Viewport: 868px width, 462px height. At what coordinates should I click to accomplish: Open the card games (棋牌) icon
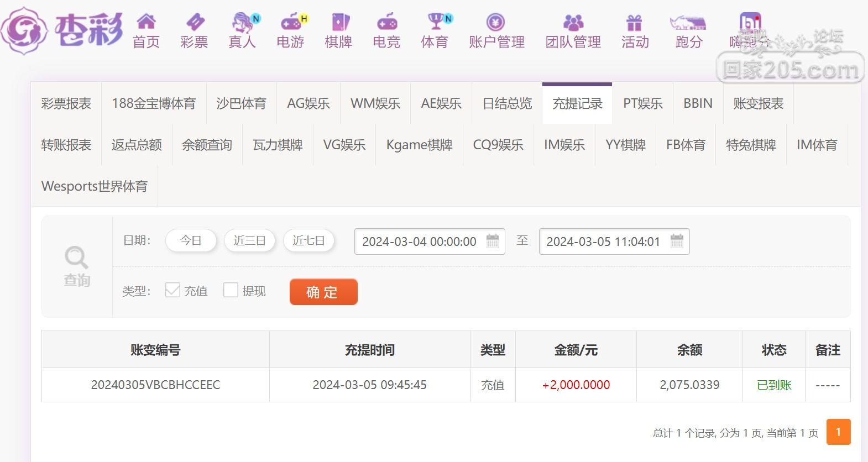(x=338, y=23)
